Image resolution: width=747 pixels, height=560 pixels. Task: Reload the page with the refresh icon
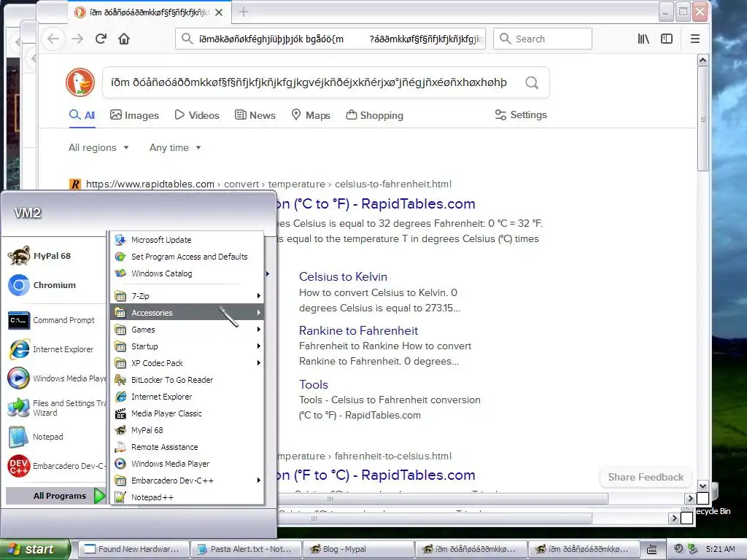pos(101,39)
